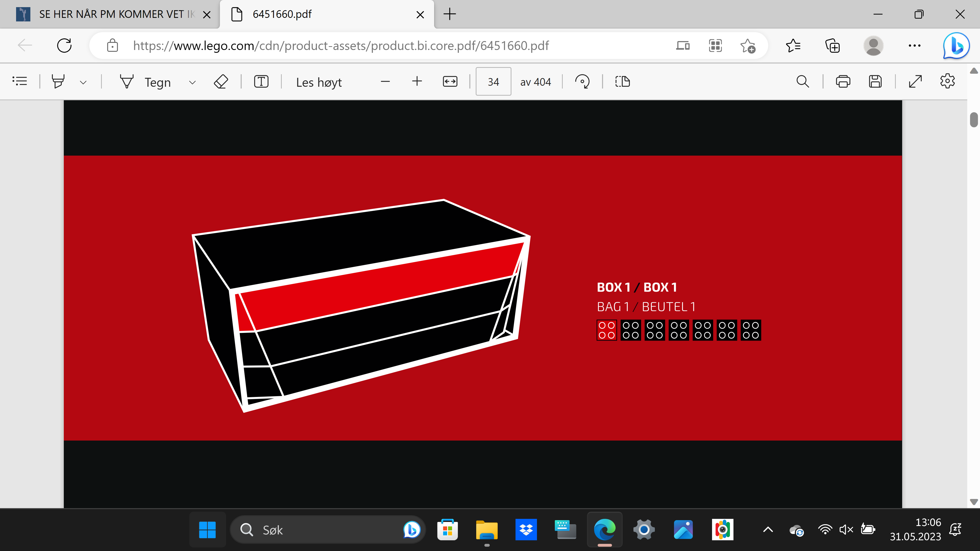Select the highlighter tool
The width and height of the screenshot is (980, 551).
pyautogui.click(x=58, y=81)
